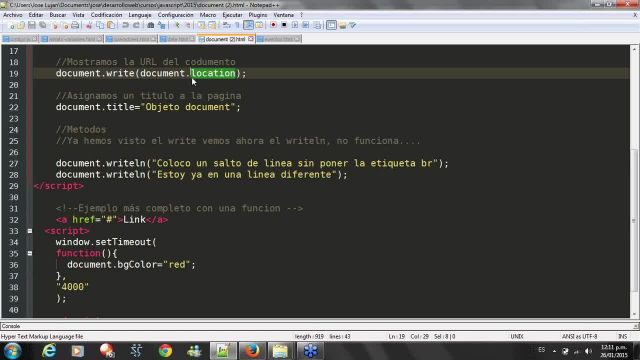The height and width of the screenshot is (360, 640).
Task: Click the Console panel title
Action: point(11,326)
